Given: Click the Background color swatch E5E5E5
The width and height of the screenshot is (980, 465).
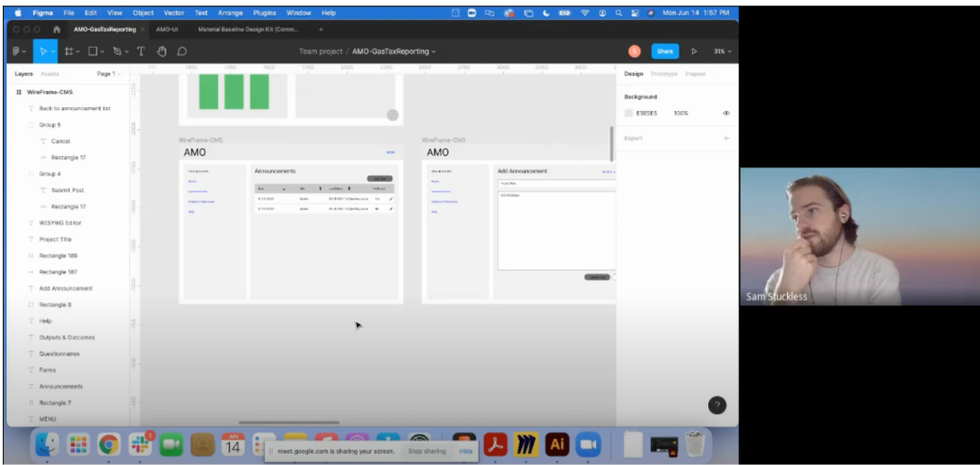Looking at the screenshot, I should click(629, 113).
